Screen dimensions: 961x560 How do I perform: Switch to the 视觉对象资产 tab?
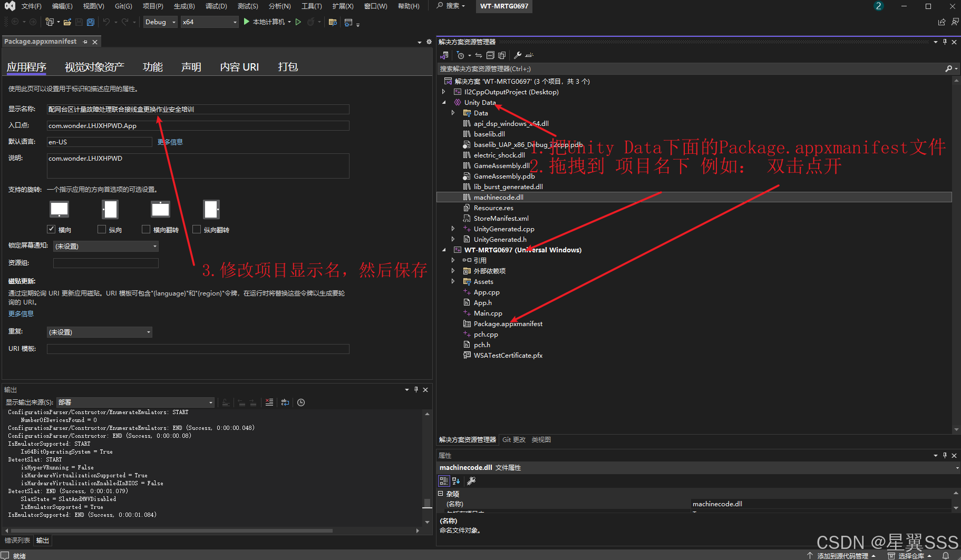click(x=94, y=66)
